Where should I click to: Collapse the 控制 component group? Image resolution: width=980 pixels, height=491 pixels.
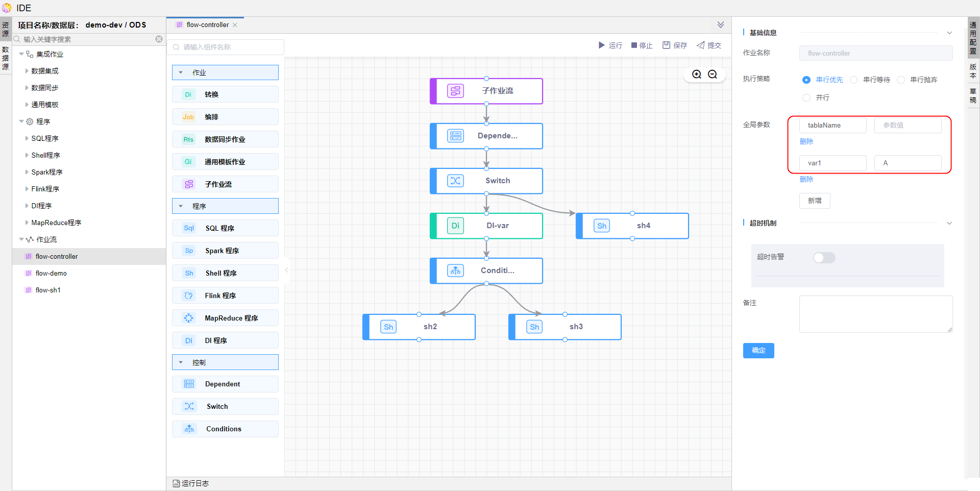181,362
